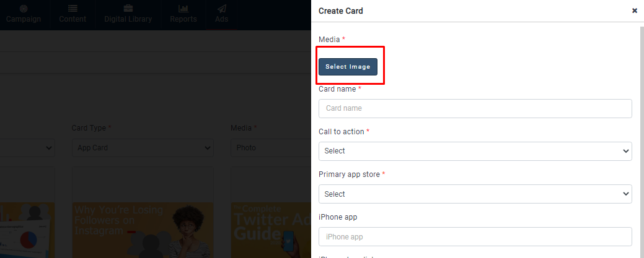Expand the partially hidden leftmost dropdown
This screenshot has width=644, height=258.
point(28,148)
